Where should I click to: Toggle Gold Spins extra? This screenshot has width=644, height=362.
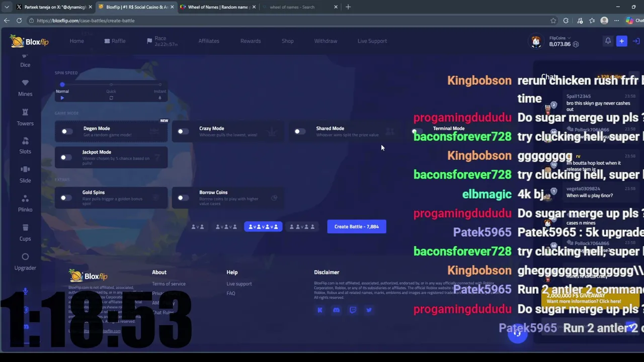[x=66, y=198]
